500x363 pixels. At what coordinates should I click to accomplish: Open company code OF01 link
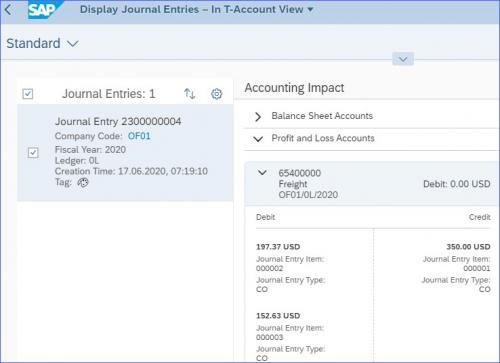click(139, 136)
